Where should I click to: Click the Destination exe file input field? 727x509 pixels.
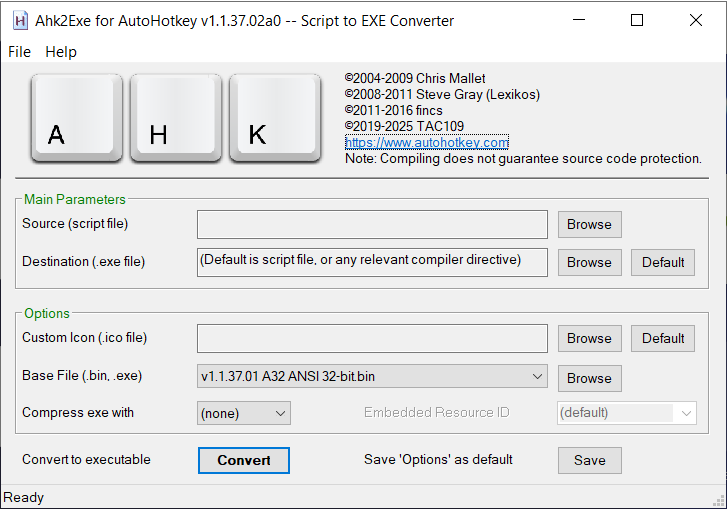pyautogui.click(x=372, y=262)
